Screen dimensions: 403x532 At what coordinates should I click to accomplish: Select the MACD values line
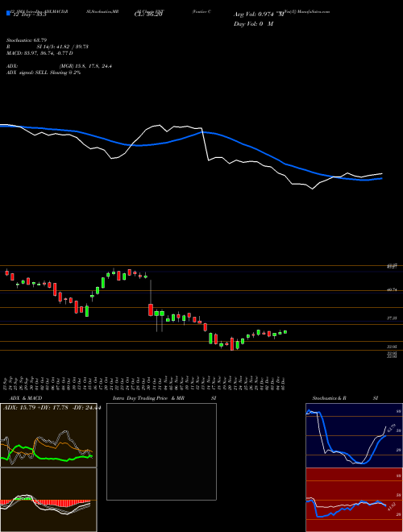tap(39, 53)
